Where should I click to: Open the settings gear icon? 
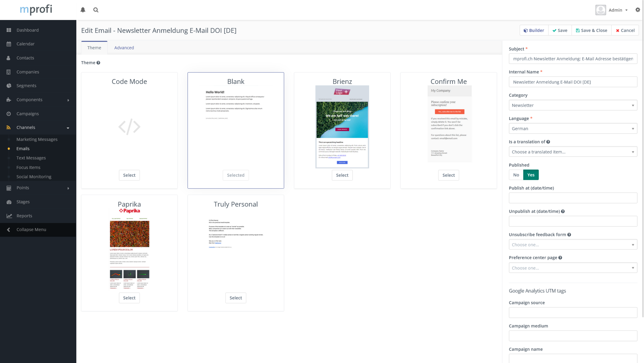[x=638, y=10]
